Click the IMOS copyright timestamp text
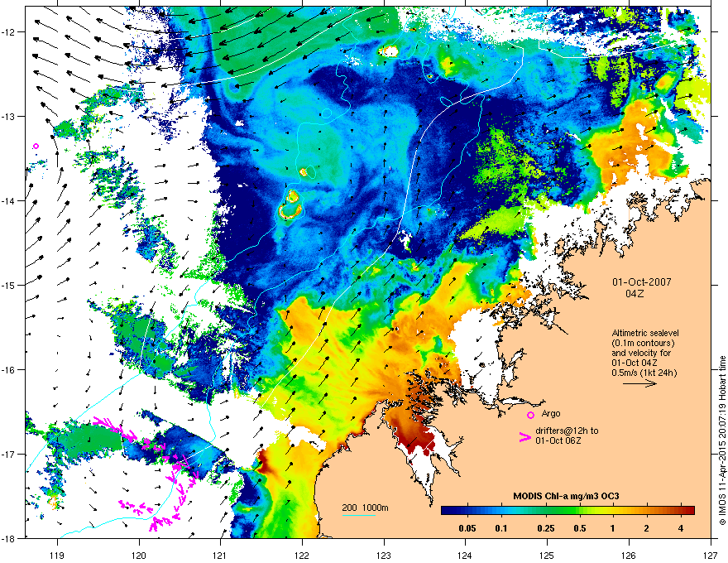Viewport: 728px width, 563px height. pos(722,440)
